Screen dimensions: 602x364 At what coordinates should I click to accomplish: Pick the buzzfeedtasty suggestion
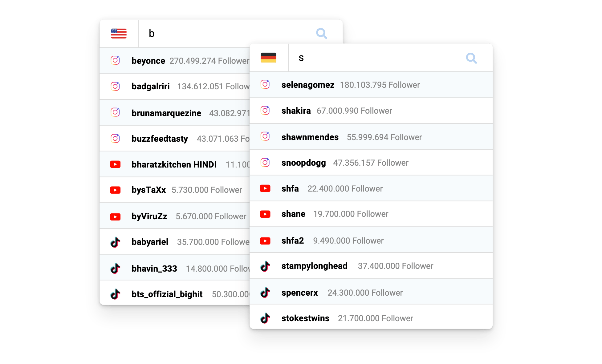[x=160, y=139]
